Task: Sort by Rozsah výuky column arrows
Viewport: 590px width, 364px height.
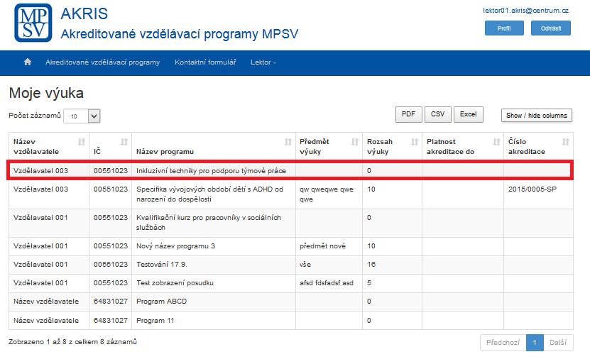Action: [415, 142]
